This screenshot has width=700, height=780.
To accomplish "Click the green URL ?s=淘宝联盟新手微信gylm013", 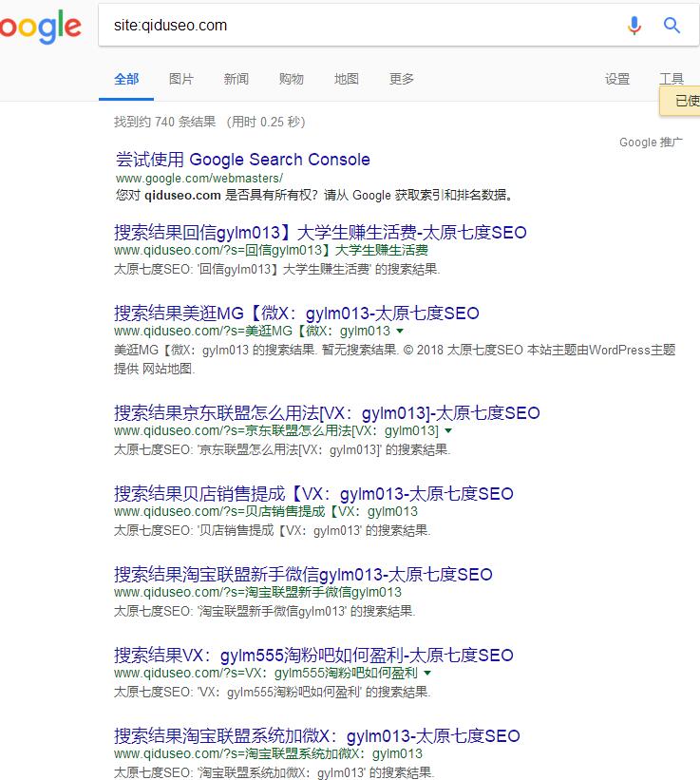I will click(257, 592).
